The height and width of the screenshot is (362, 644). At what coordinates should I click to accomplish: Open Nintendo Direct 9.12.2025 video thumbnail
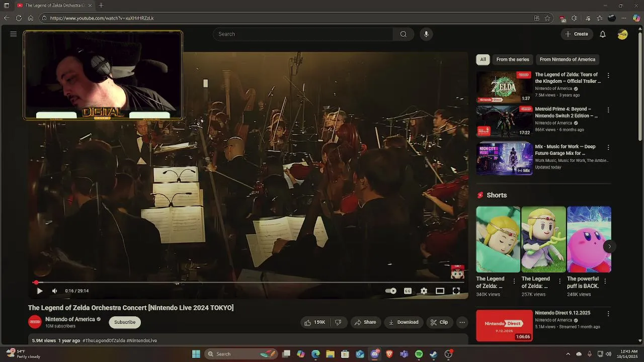[504, 325]
